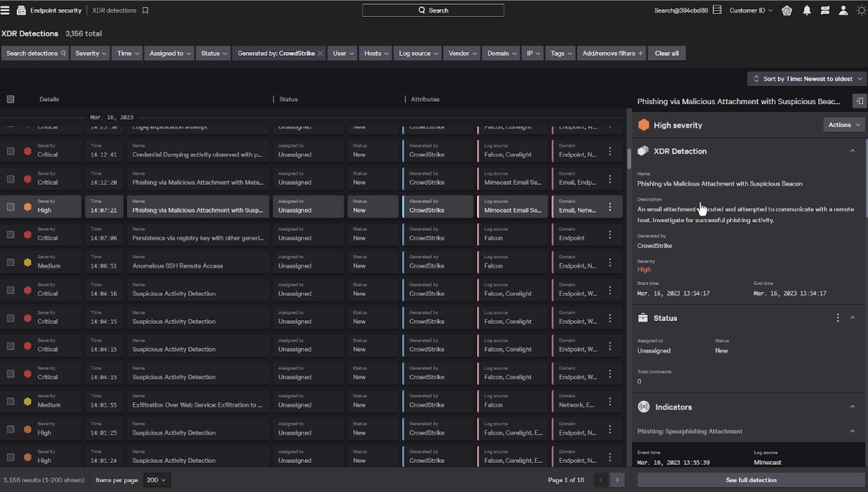Click the Falcon emblem icon near Customer ID

point(787,10)
